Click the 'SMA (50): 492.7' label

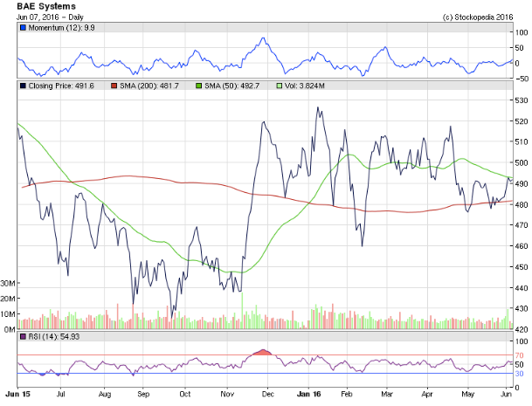tap(231, 86)
